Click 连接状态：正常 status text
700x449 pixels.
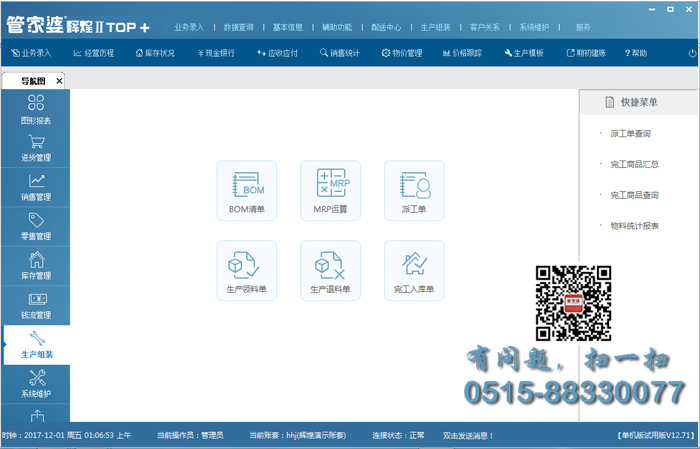click(x=398, y=435)
